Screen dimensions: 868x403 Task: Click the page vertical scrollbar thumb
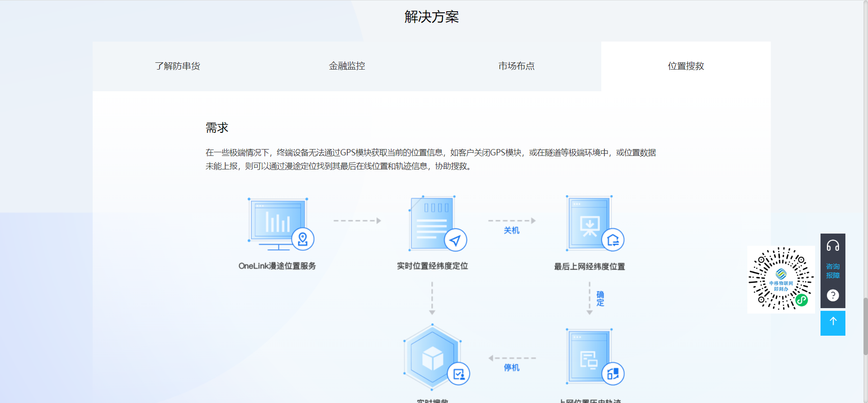(x=865, y=326)
